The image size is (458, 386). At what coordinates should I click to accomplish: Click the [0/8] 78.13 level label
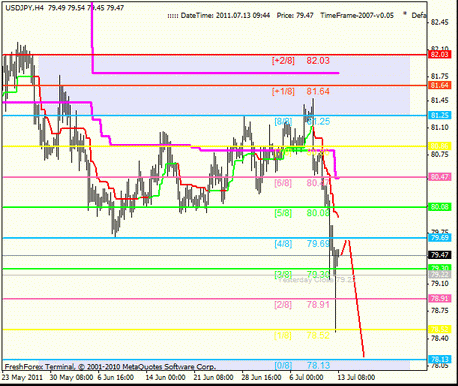pyautogui.click(x=302, y=365)
